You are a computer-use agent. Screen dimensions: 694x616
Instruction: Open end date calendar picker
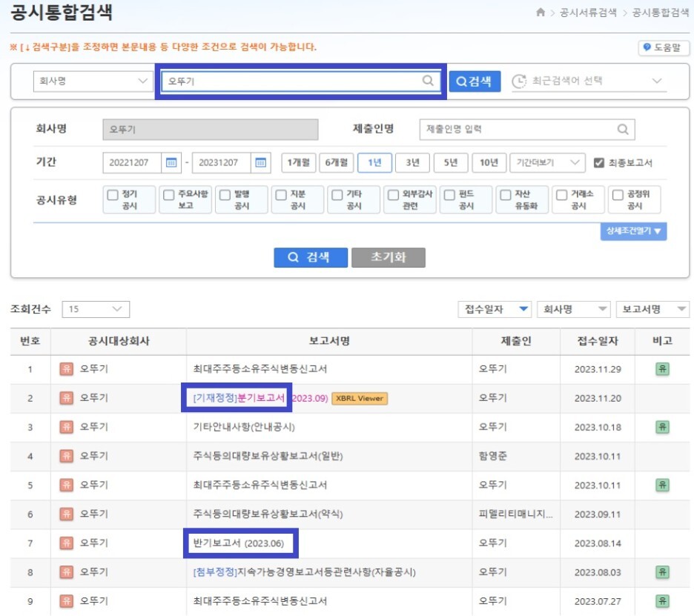(261, 163)
